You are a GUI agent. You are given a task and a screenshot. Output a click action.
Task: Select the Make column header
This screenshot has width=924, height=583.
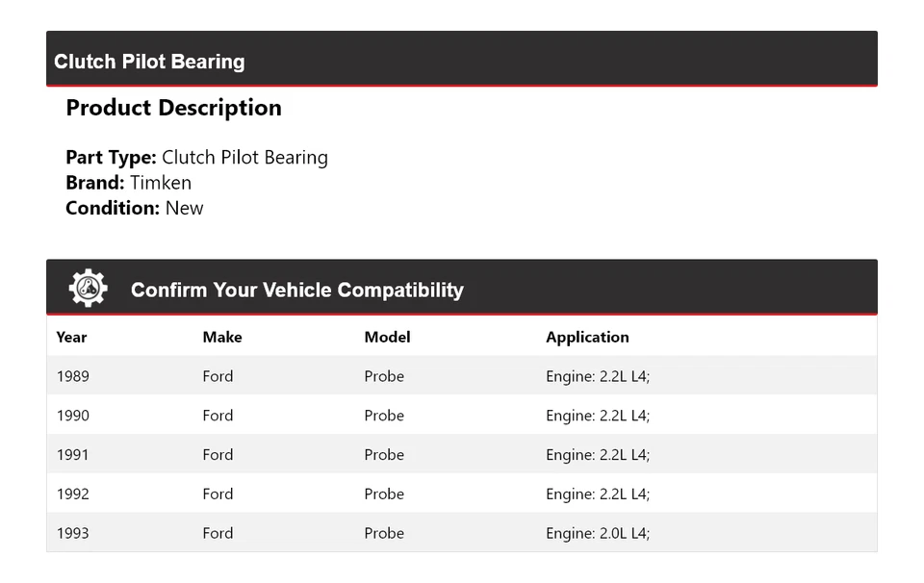222,337
